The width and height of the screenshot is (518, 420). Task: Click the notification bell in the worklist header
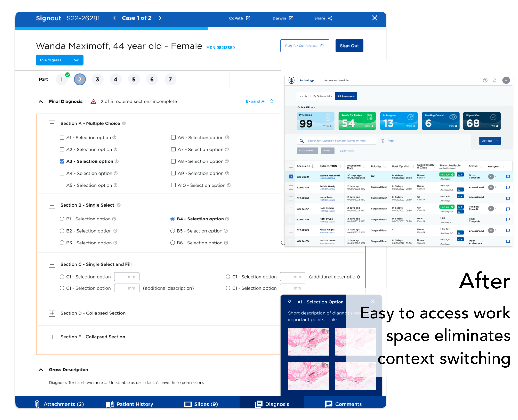click(495, 80)
